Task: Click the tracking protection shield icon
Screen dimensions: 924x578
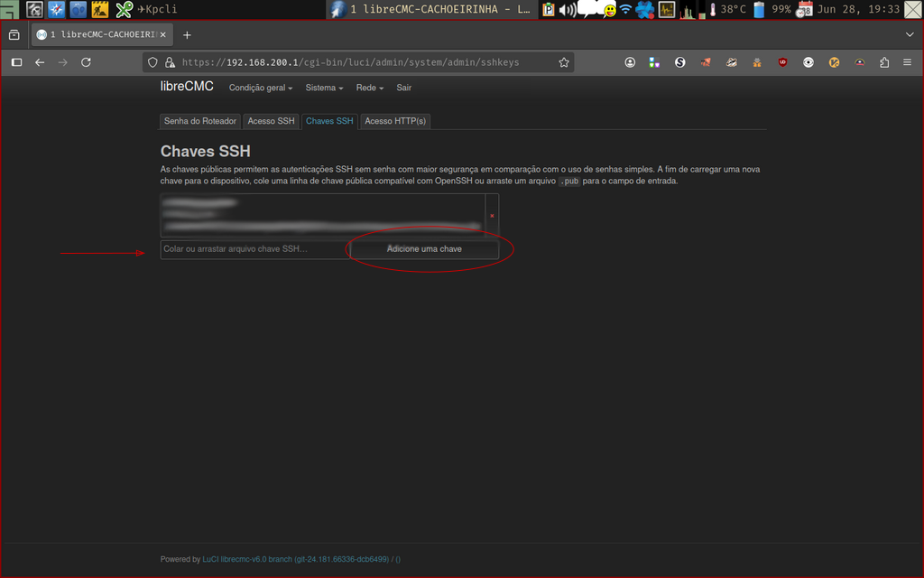Action: click(x=152, y=62)
